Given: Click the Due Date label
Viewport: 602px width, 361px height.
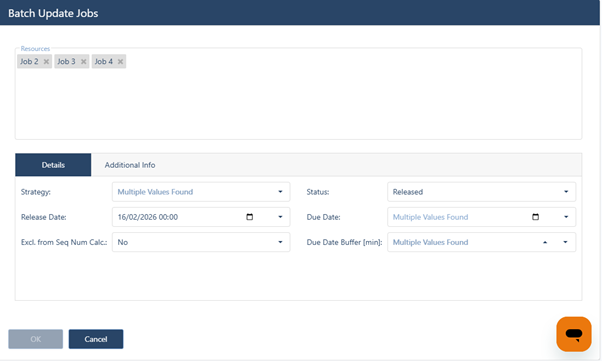Looking at the screenshot, I should tap(324, 217).
